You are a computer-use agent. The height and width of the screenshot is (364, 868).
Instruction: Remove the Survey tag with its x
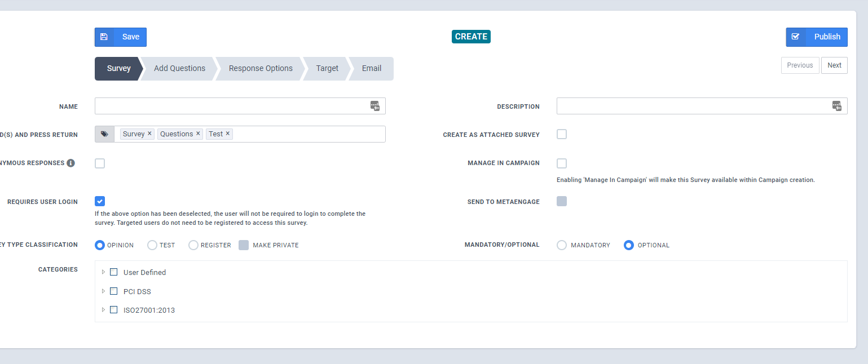[x=149, y=134]
